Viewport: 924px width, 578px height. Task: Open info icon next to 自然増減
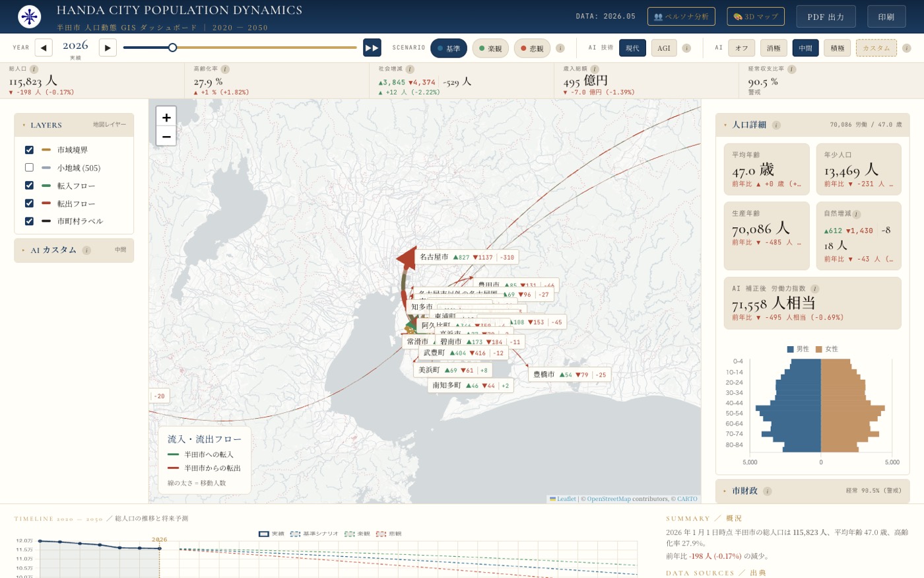click(857, 214)
